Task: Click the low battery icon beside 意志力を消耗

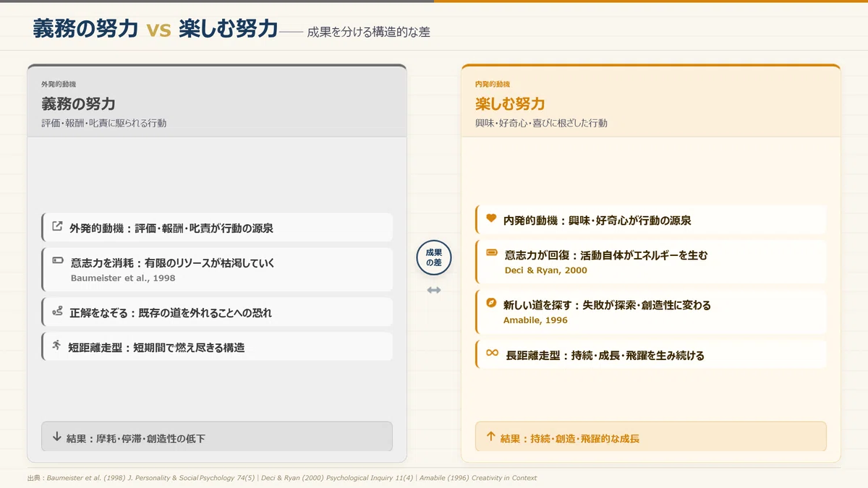Action: point(58,260)
